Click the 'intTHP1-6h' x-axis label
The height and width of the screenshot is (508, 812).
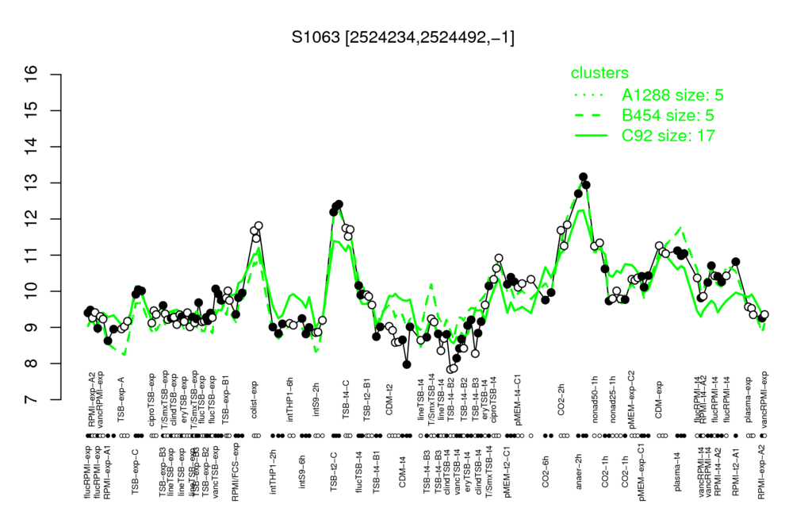pyautogui.click(x=290, y=398)
